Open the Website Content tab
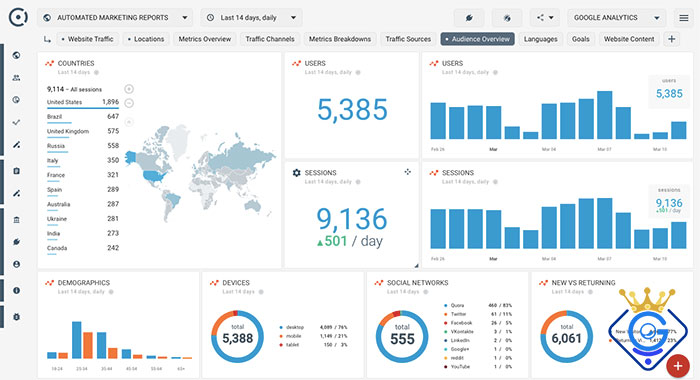 [629, 39]
